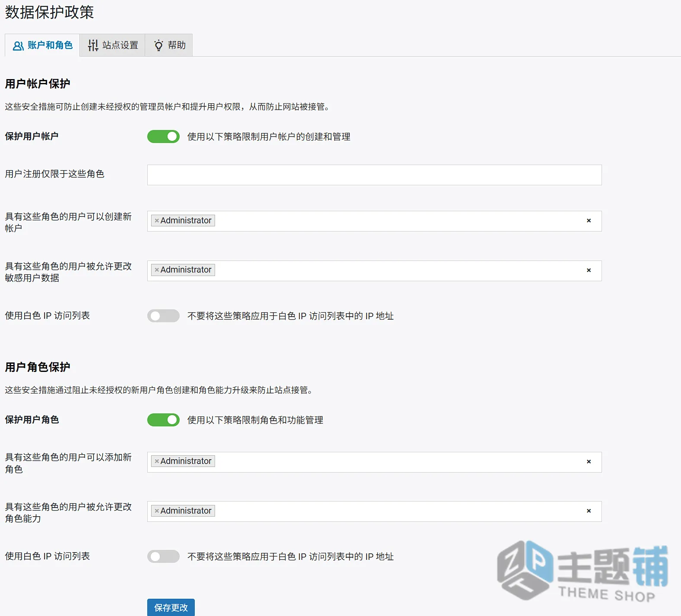Image resolution: width=681 pixels, height=616 pixels.
Task: Click the 保存更改 button
Action: [x=171, y=607]
